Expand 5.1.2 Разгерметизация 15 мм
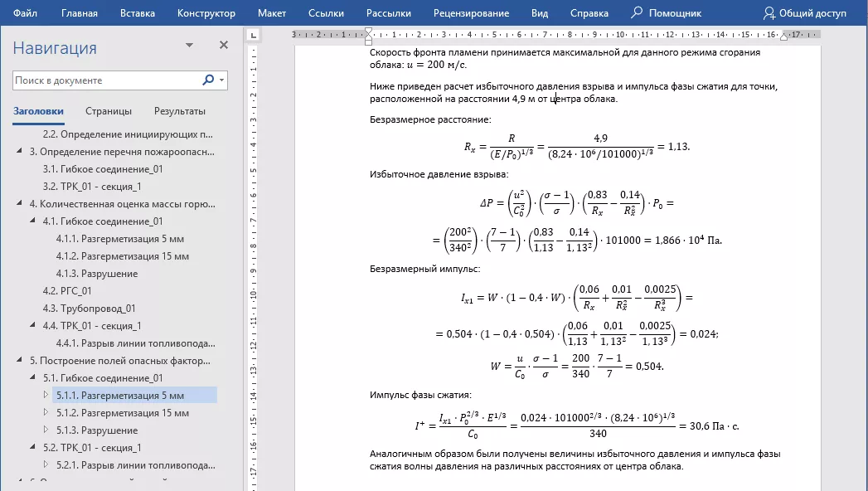 [46, 412]
